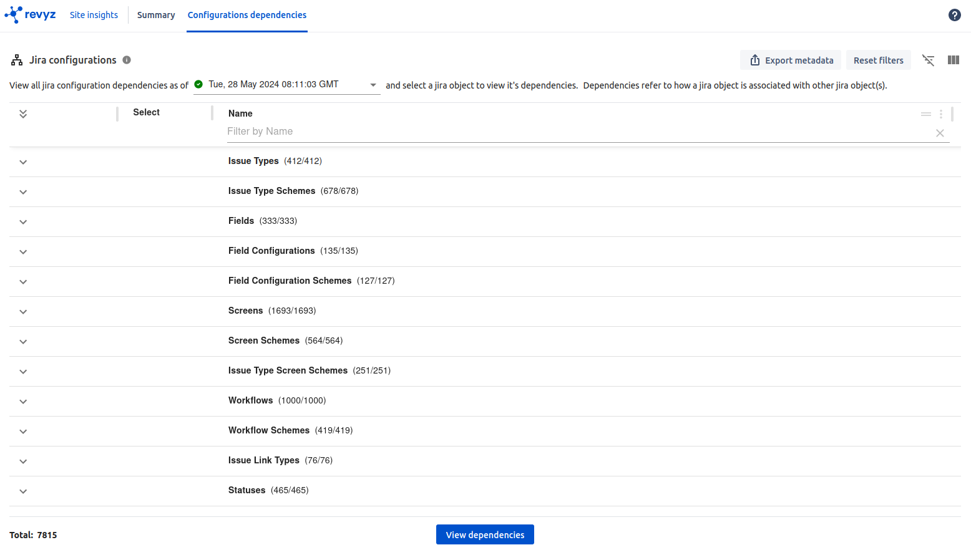Open help via the question mark icon
Image resolution: width=971 pixels, height=560 pixels.
[954, 14]
